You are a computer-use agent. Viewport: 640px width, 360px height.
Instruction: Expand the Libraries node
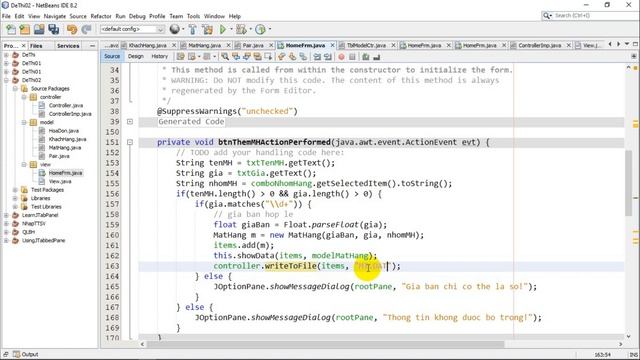pyautogui.click(x=15, y=198)
